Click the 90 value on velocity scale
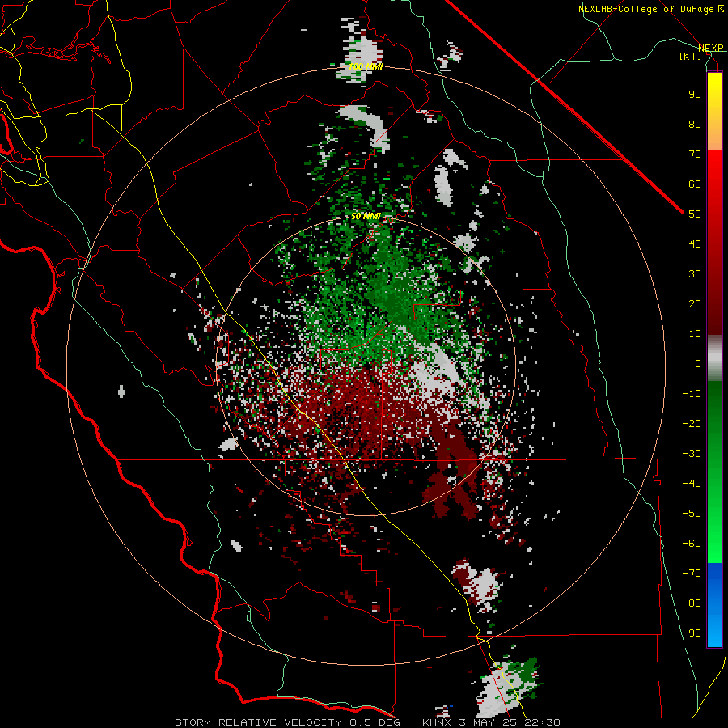Screen dimensions: 728x728 click(x=695, y=95)
